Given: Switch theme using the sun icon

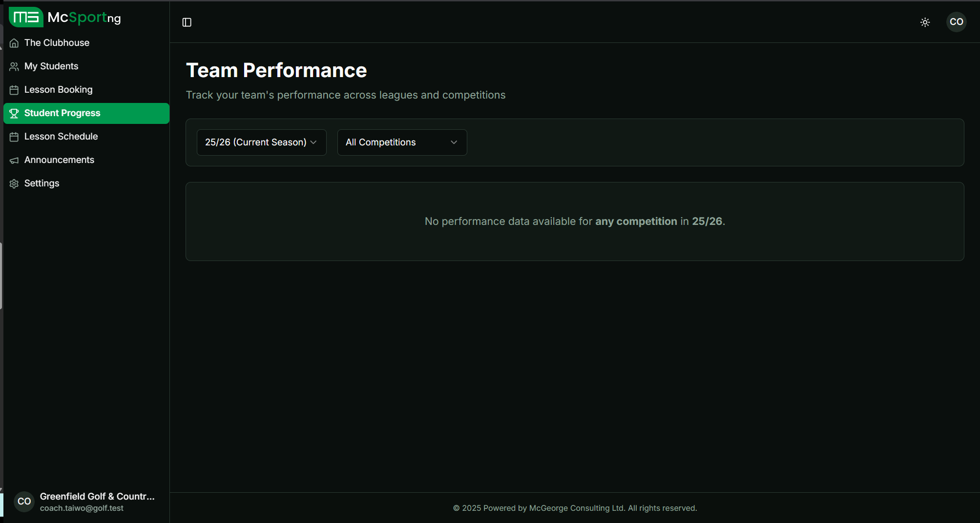Looking at the screenshot, I should [925, 22].
